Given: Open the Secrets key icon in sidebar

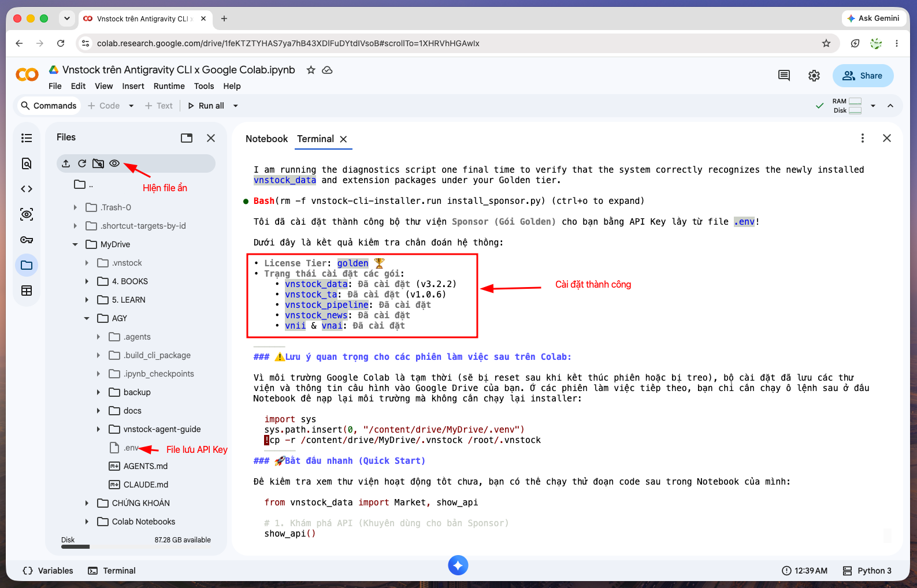Looking at the screenshot, I should (x=27, y=240).
